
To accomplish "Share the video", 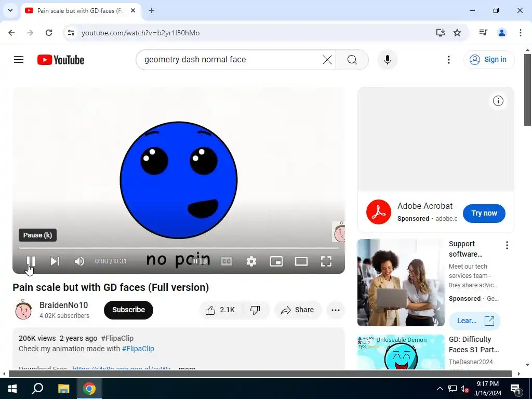I will click(298, 310).
